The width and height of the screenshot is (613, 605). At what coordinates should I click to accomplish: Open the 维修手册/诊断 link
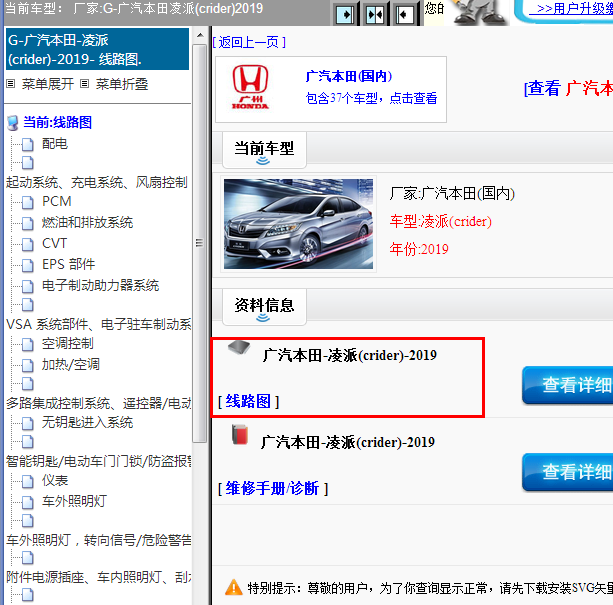point(272,488)
